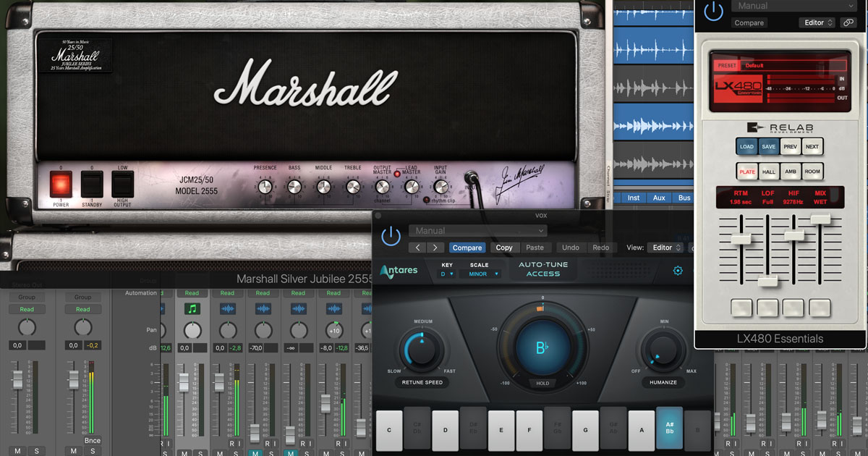Click the HOLD button under the pitch display
Viewport: 868px width, 456px height.
(542, 384)
